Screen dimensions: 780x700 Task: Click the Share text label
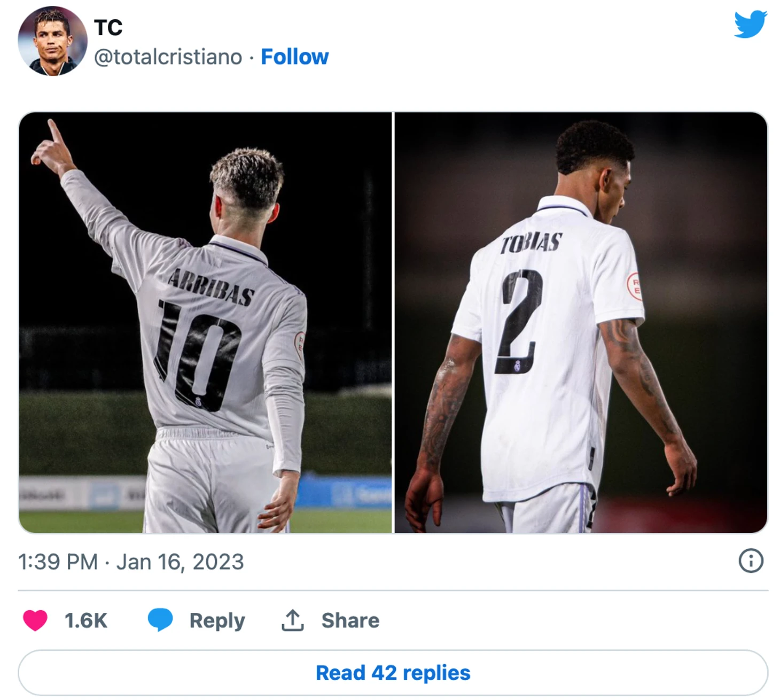coord(350,621)
